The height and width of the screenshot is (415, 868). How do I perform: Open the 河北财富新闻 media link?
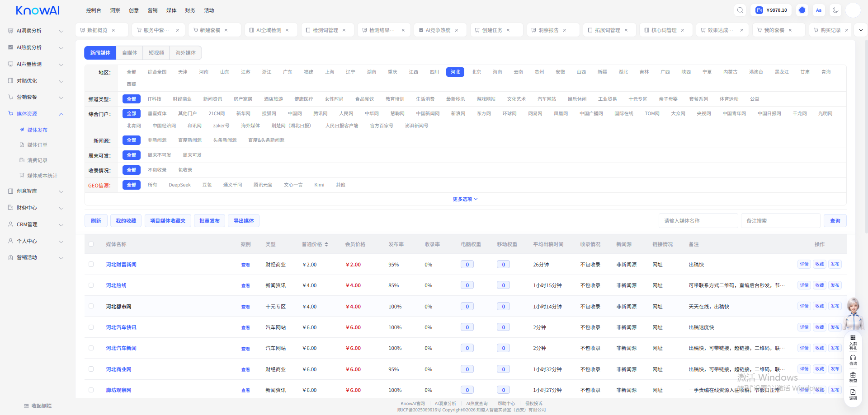121,265
